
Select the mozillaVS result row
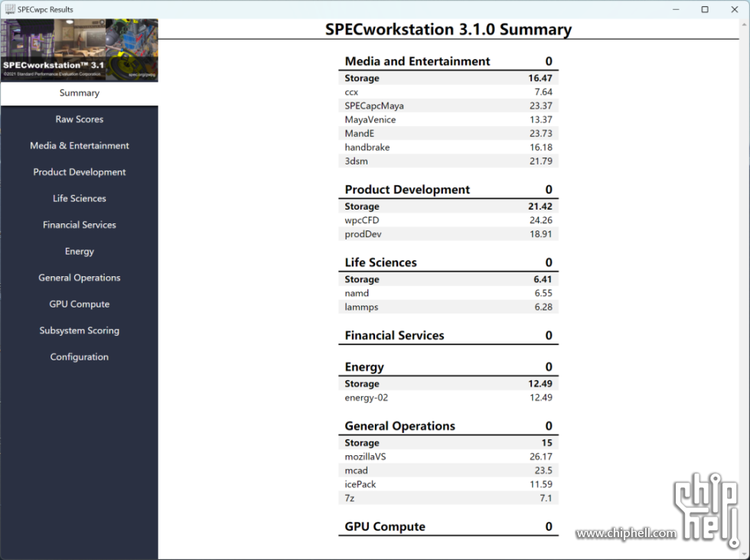448,457
